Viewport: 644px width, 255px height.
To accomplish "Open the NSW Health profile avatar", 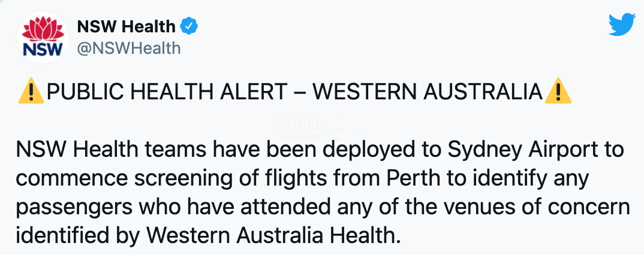I will coord(43,37).
